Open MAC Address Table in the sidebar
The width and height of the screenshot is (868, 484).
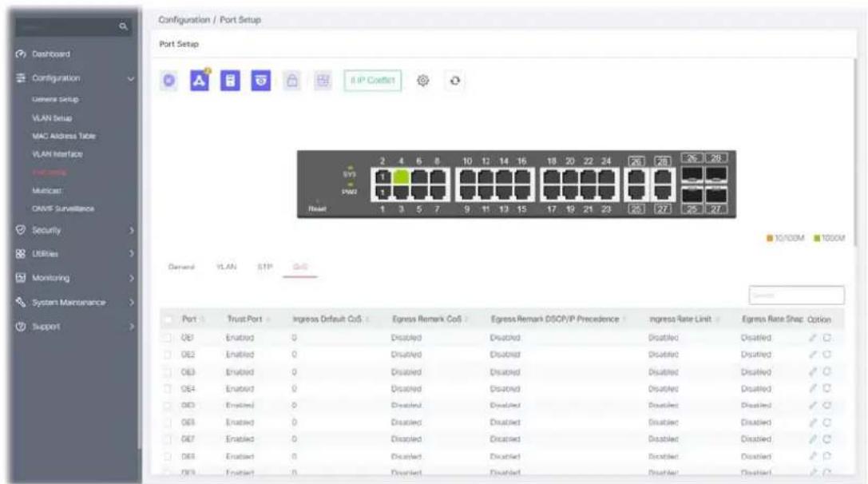[64, 137]
